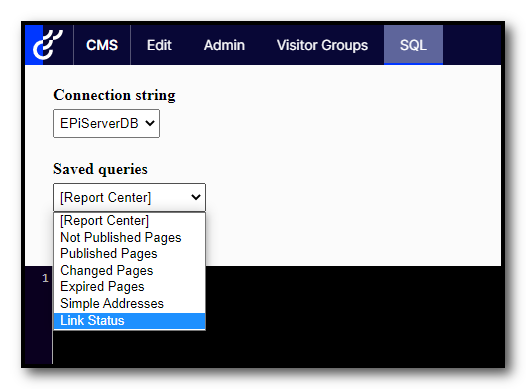Switch to the Admin tab
Viewport: 526px width, 389px height.
pyautogui.click(x=224, y=45)
